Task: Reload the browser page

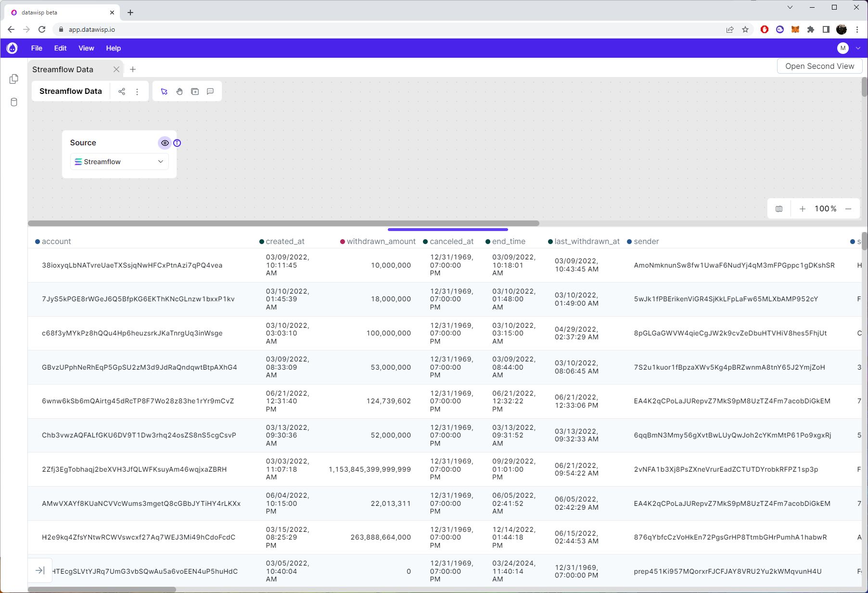Action: (x=42, y=29)
